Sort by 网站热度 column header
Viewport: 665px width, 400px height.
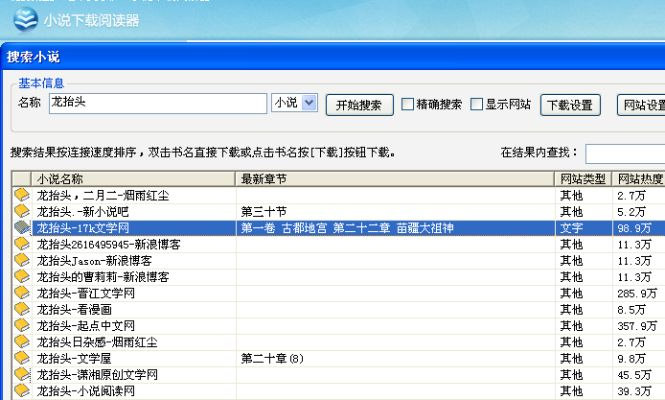pos(639,179)
